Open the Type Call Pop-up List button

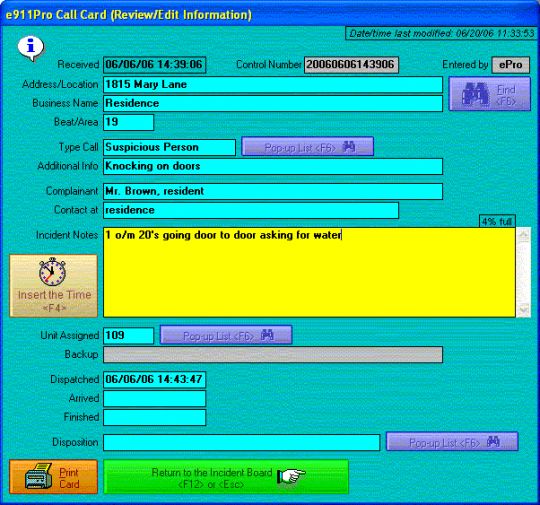[307, 147]
